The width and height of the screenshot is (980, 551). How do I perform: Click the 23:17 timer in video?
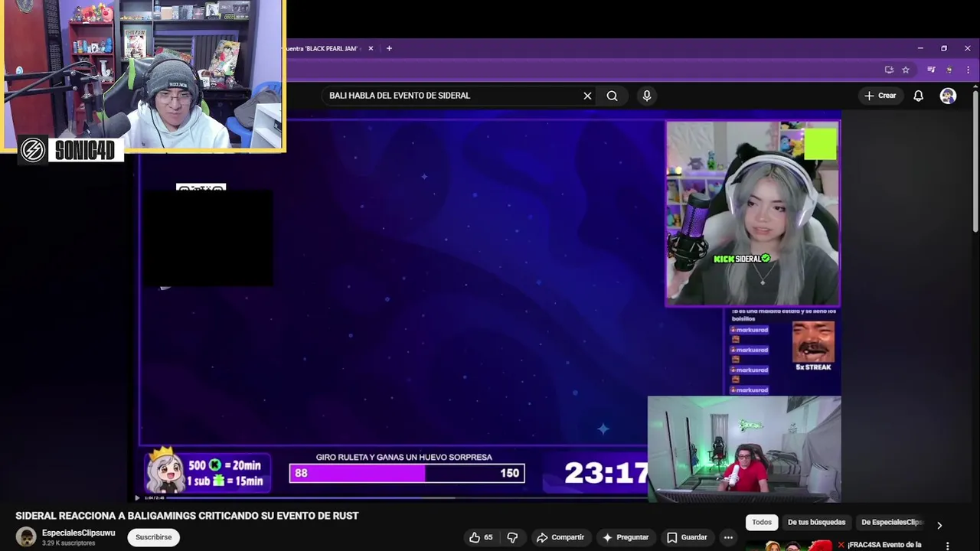[x=606, y=473]
